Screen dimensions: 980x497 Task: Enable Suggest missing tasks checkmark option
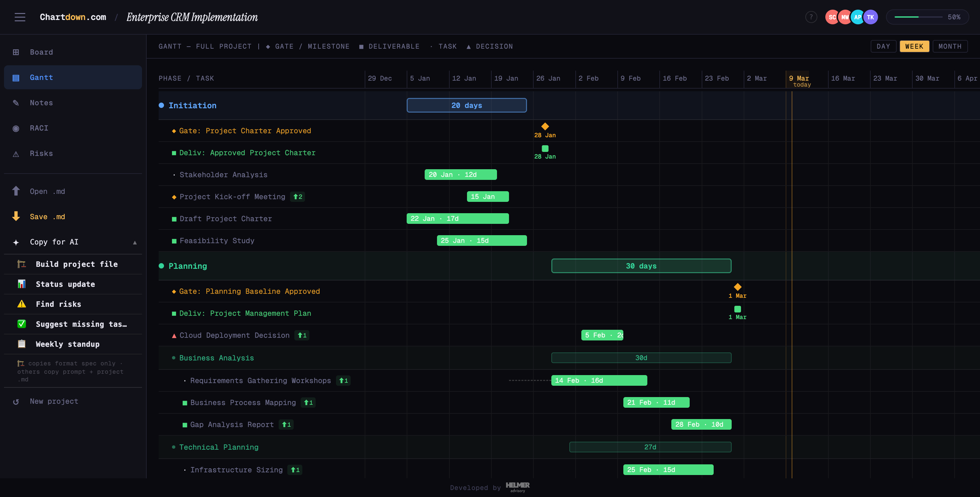22,324
